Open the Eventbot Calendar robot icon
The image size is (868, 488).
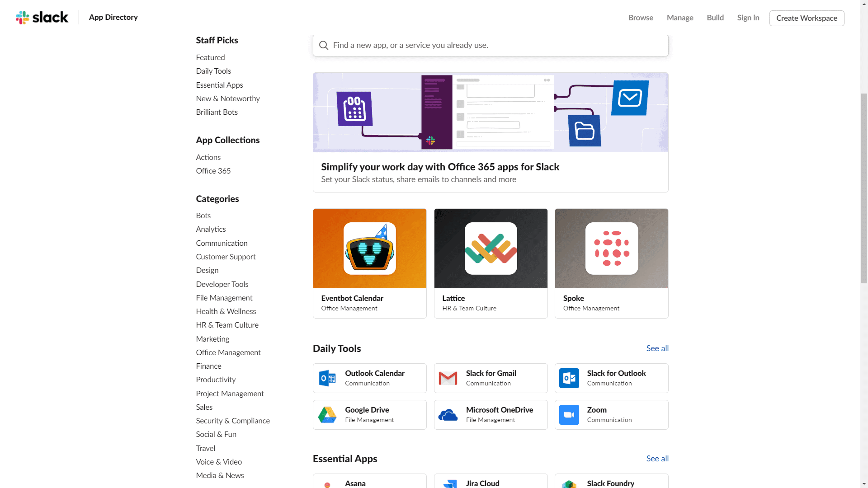(x=370, y=249)
